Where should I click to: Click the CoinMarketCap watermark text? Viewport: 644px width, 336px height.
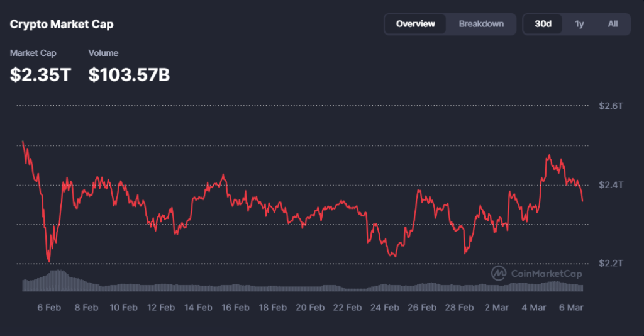click(546, 274)
